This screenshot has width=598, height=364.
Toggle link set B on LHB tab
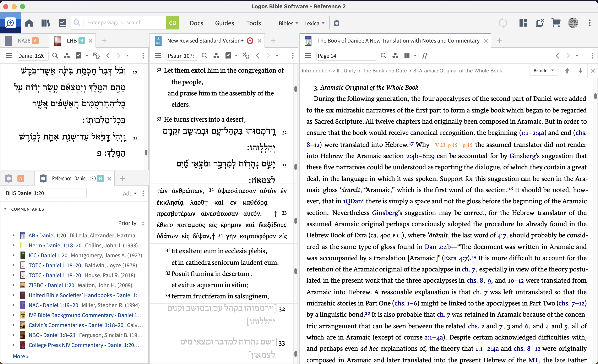click(x=82, y=41)
